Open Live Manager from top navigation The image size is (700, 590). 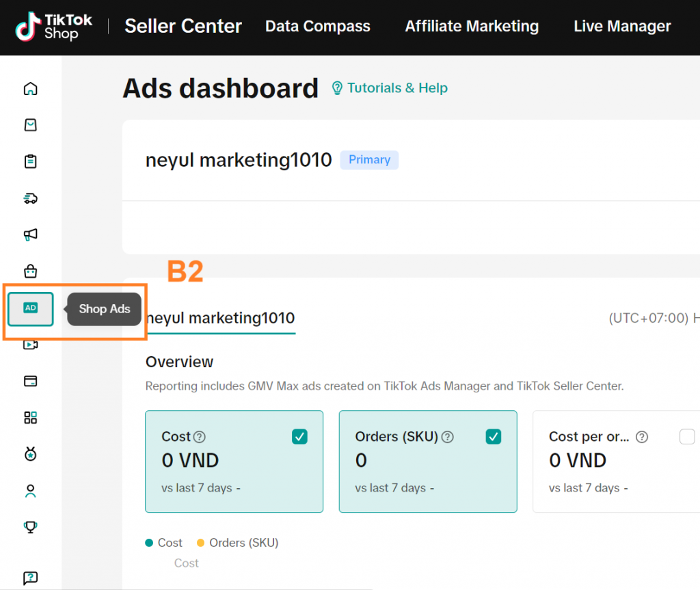622,27
